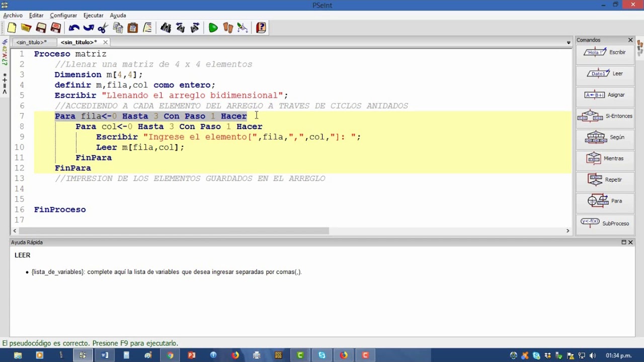Click status text 'El pseudocódigo es correcto'

point(91,343)
